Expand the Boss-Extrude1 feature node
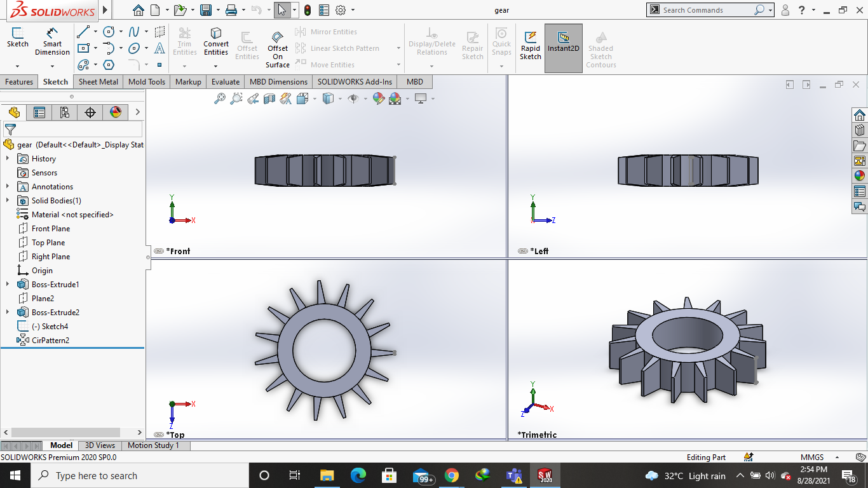Viewport: 868px width, 488px height. tap(8, 285)
